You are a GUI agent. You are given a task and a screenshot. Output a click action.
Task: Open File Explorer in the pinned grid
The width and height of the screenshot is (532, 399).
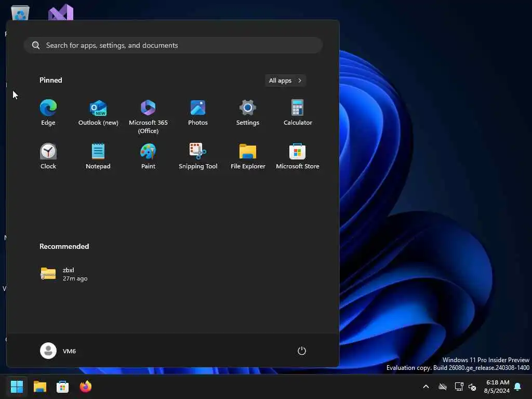(x=248, y=156)
